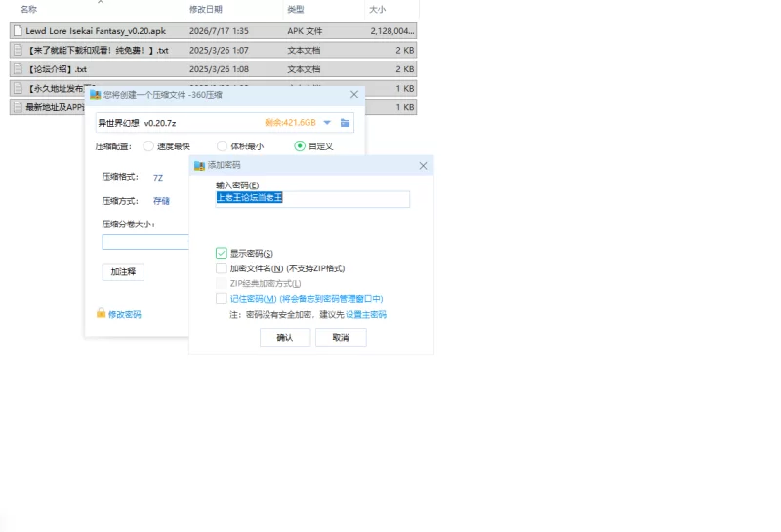This screenshot has width=781, height=532.
Task: Enable 加密文件名(N) checkbox
Action: (222, 268)
